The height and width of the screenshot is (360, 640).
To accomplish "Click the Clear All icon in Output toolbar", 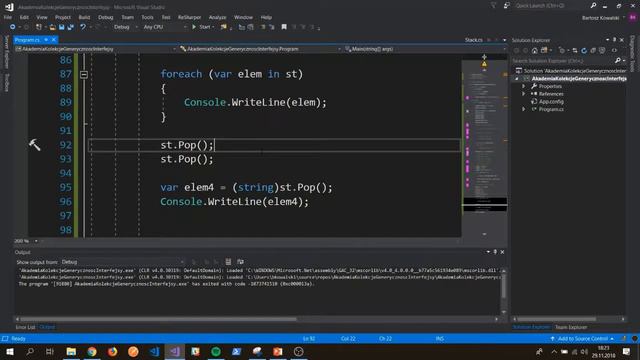I will click(228, 262).
